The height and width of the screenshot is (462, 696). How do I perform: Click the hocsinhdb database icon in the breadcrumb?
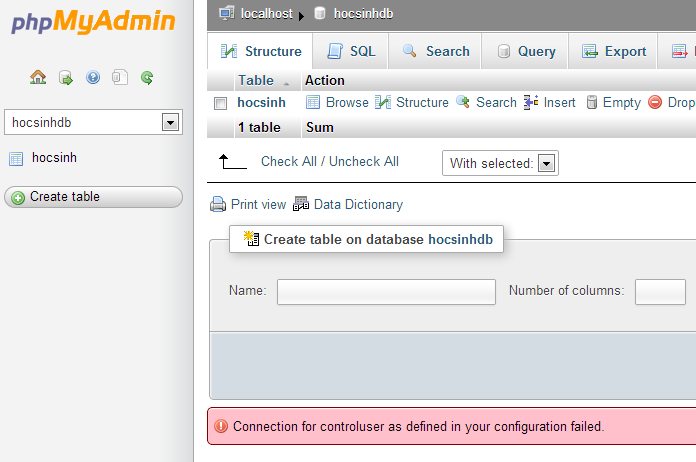[x=320, y=13]
